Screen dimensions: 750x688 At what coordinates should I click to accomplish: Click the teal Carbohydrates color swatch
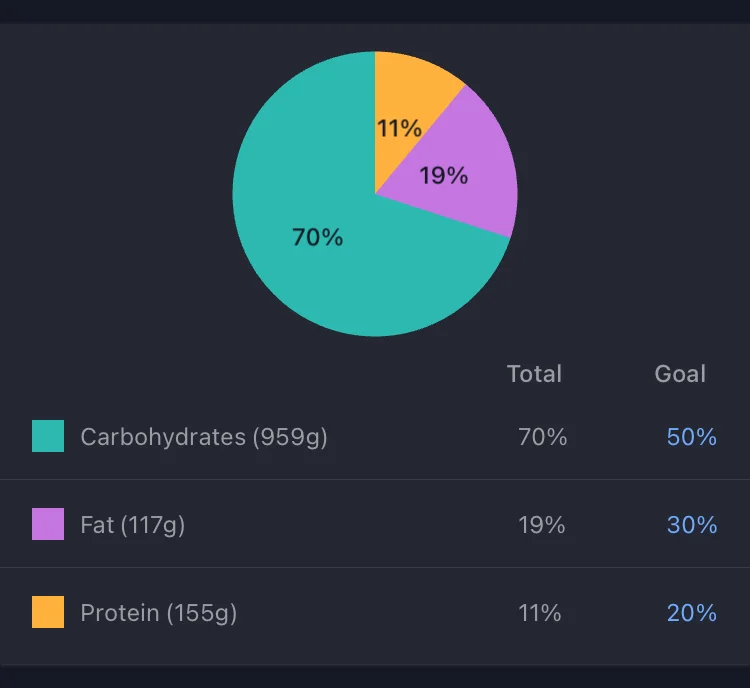[48, 436]
